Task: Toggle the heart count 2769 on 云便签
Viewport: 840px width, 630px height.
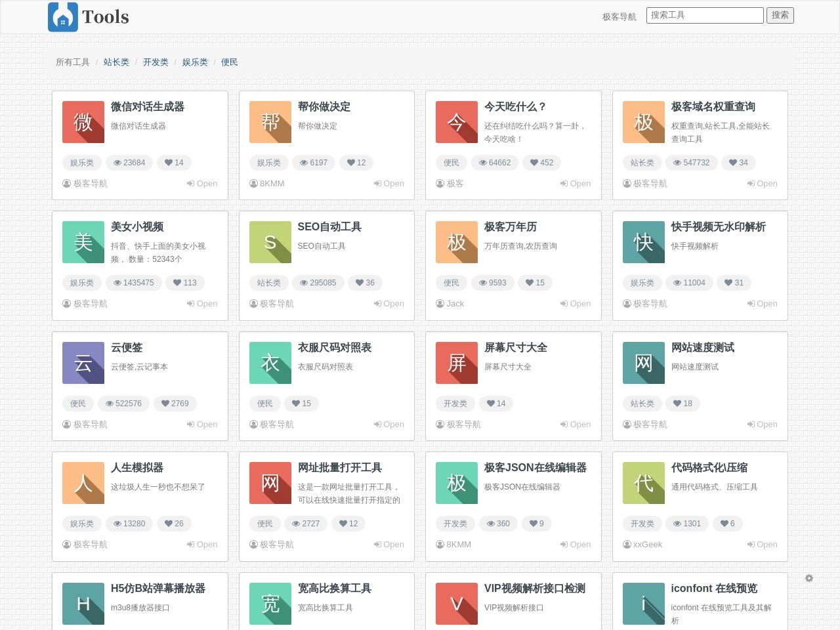Action: [175, 404]
